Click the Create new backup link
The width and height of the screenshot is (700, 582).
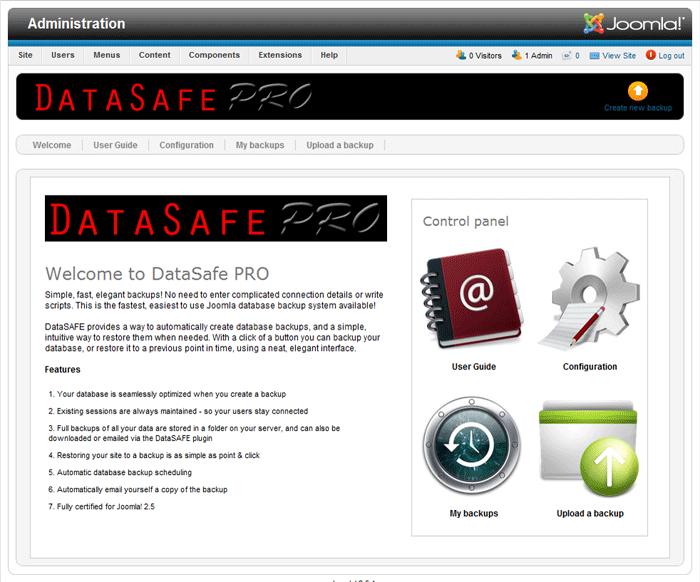pyautogui.click(x=638, y=108)
